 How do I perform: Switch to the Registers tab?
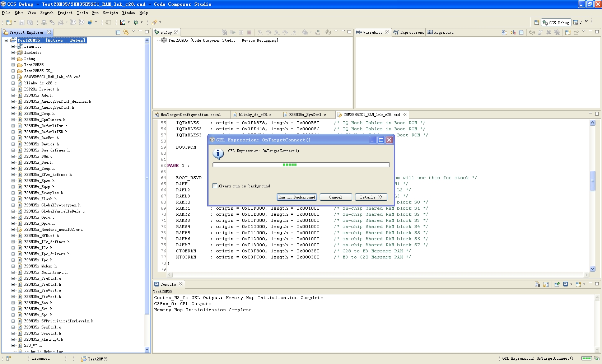pos(440,32)
